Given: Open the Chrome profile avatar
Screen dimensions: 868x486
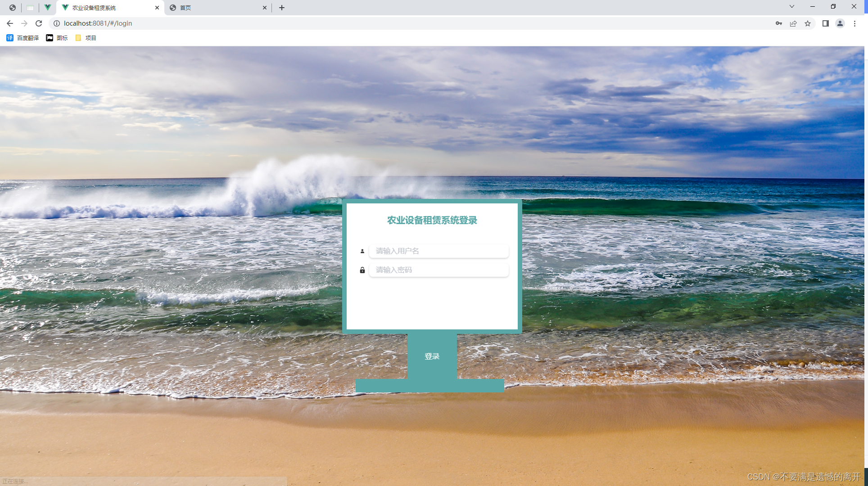Looking at the screenshot, I should tap(840, 23).
